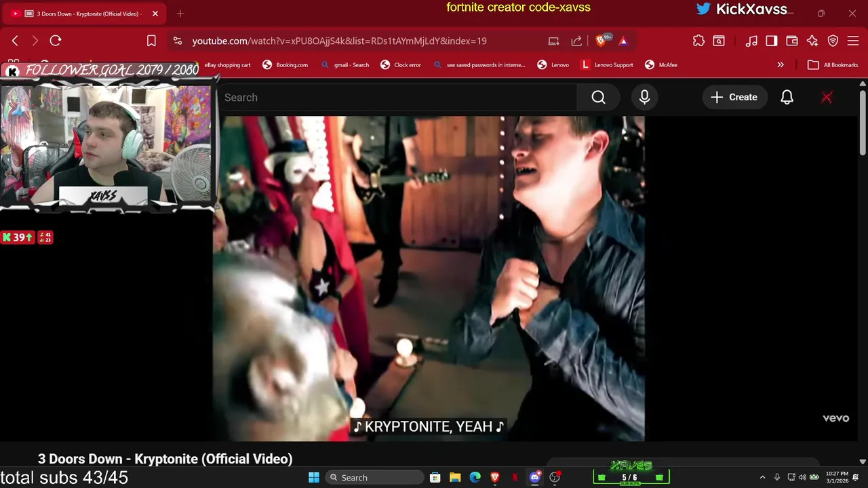The width and height of the screenshot is (868, 488).
Task: Click the red X icon beside notifications
Action: click(827, 98)
